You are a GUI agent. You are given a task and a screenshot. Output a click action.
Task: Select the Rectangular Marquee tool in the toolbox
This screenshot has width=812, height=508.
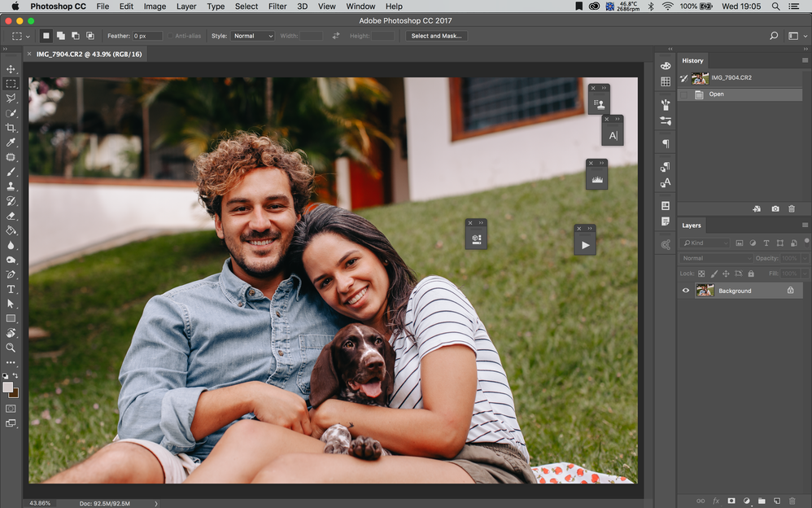click(x=11, y=84)
